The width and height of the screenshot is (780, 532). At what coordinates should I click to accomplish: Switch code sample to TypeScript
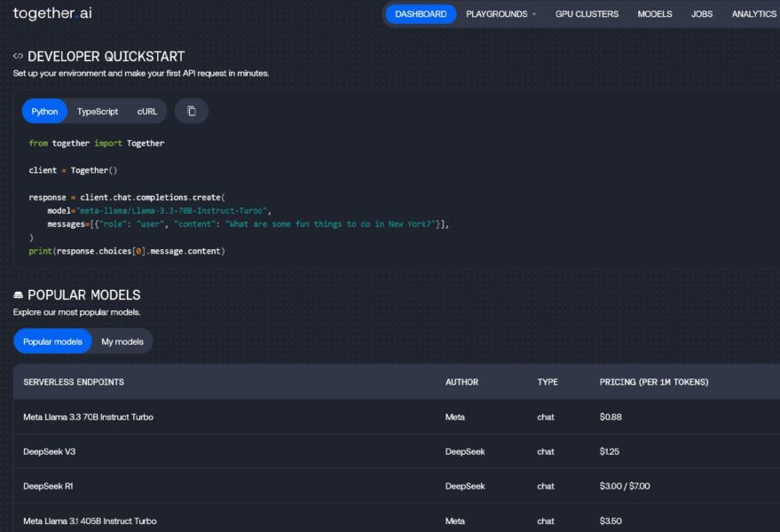point(98,112)
